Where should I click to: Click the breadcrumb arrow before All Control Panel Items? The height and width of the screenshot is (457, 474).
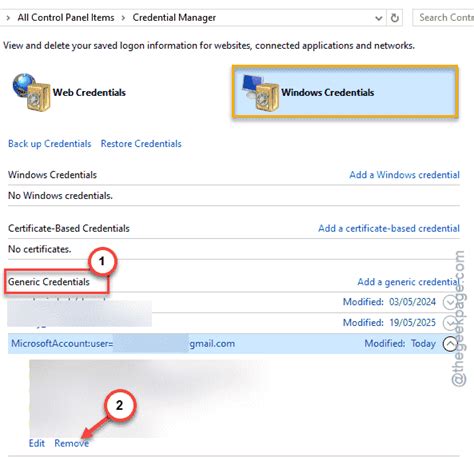tap(8, 18)
